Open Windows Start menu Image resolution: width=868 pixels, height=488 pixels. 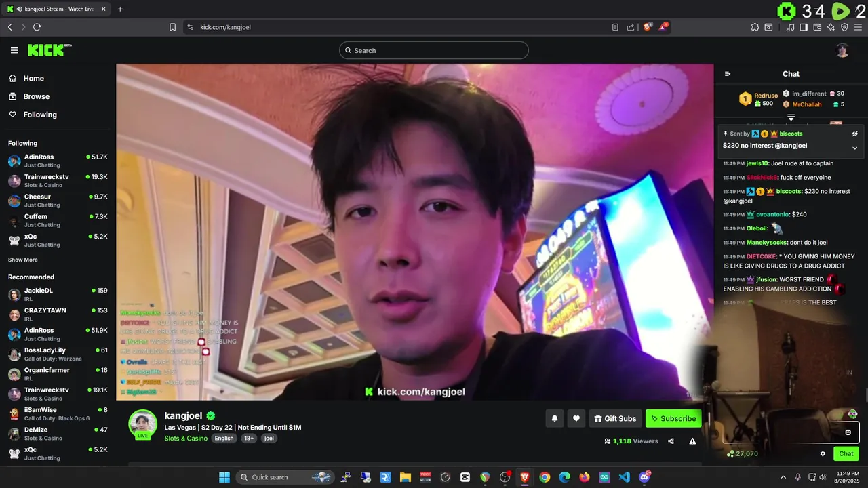tap(224, 477)
